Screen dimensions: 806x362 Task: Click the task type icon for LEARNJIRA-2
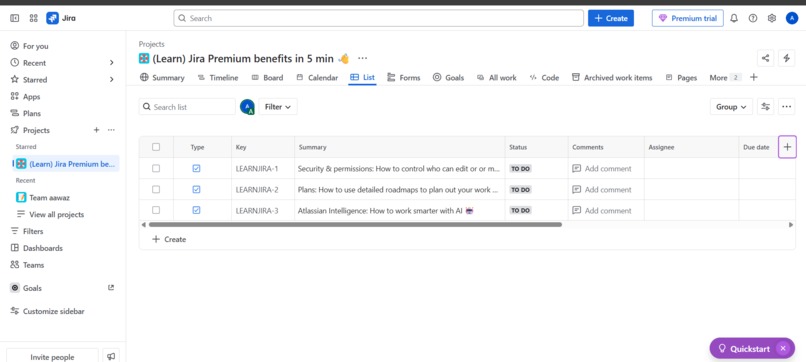[x=196, y=189]
